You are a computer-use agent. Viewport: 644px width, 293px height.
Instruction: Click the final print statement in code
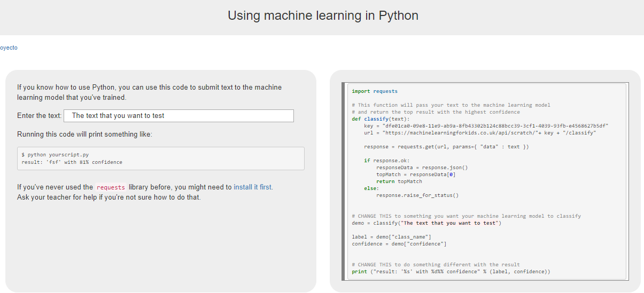(451, 272)
